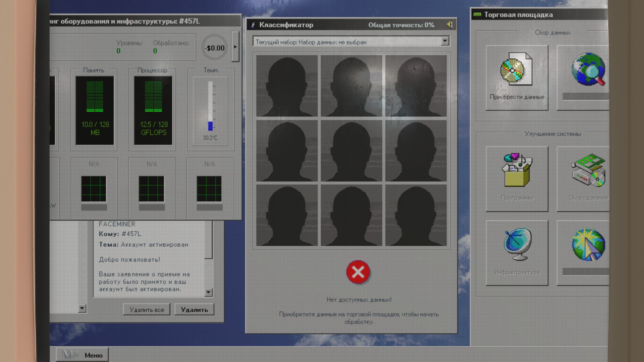Click the message scrollbar down arrow

pyautogui.click(x=208, y=292)
